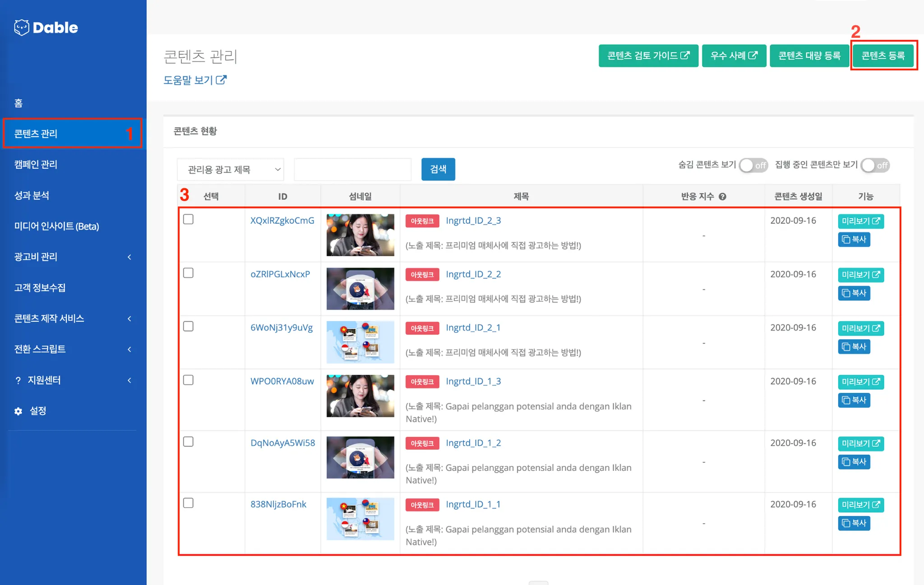Check the box for row XQxIRZgkoCmG
This screenshot has height=585, width=924.
click(188, 220)
